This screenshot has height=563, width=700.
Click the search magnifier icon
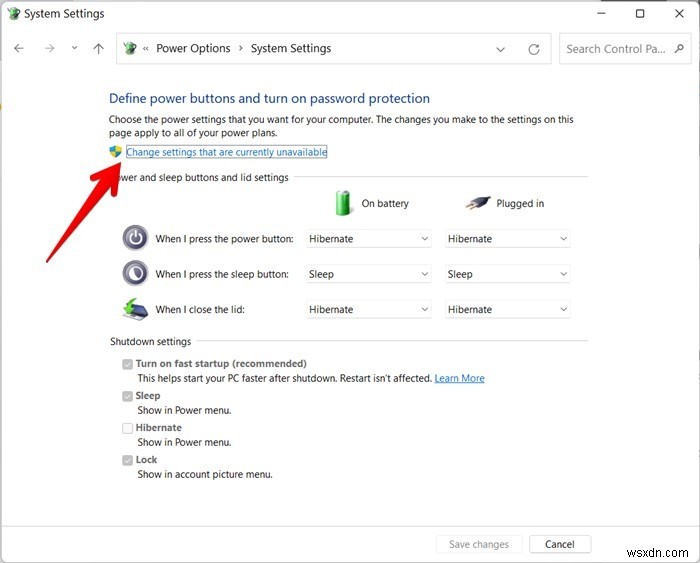(x=679, y=48)
